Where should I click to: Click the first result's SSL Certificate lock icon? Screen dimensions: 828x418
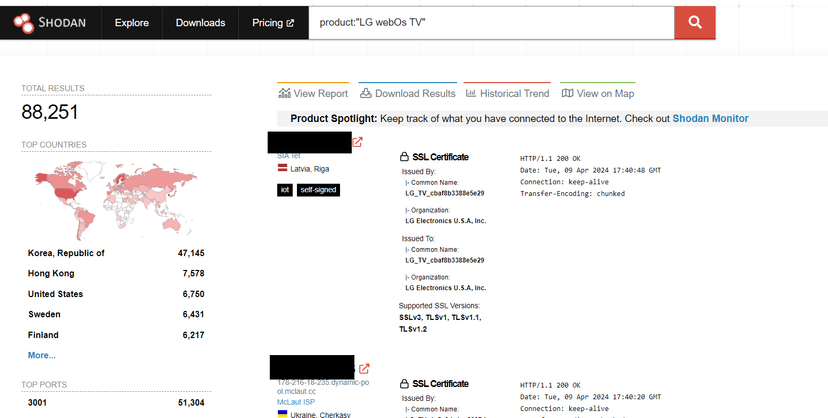click(x=404, y=157)
